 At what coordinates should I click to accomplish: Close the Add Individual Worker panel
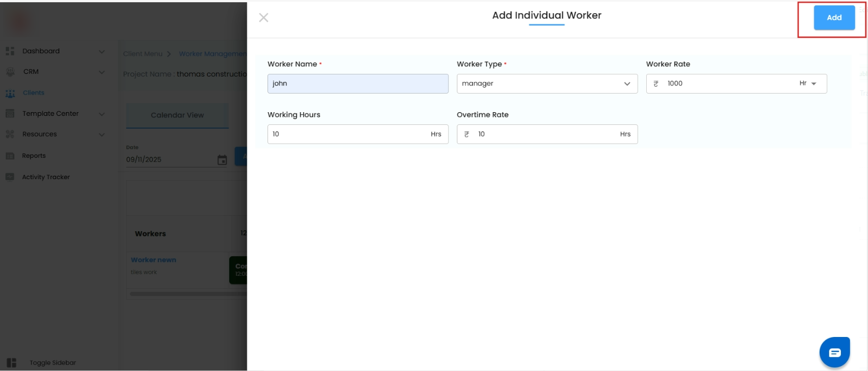[263, 18]
